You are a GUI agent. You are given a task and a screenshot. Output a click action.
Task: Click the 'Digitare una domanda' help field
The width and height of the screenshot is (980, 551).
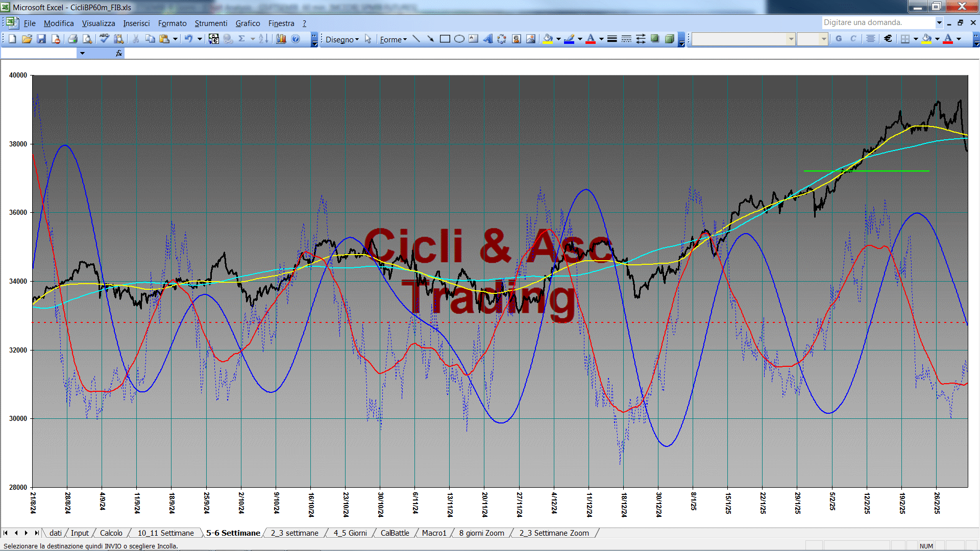[x=878, y=22]
